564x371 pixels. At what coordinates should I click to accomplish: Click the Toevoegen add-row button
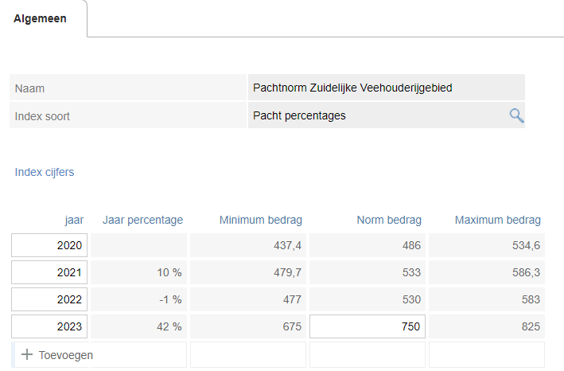tap(57, 355)
